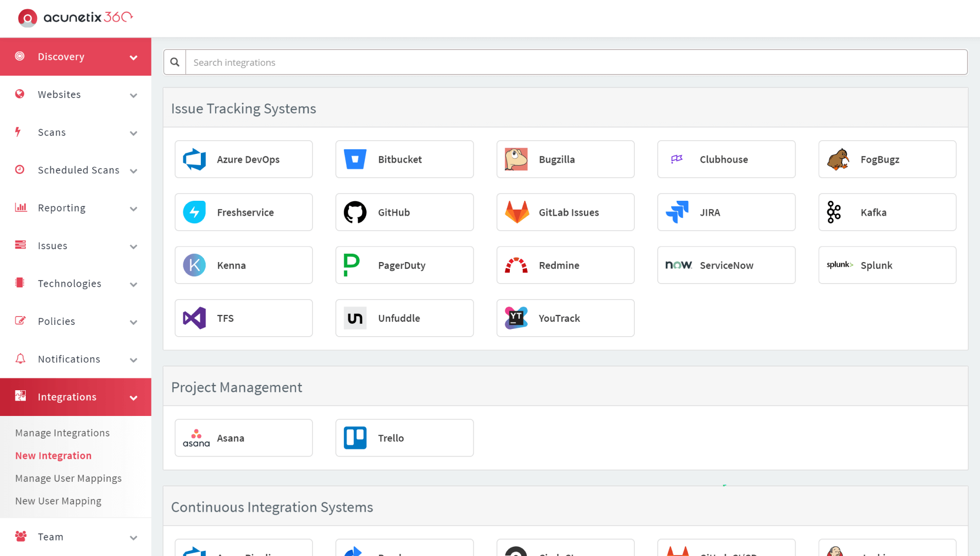The height and width of the screenshot is (556, 980).
Task: Collapse the Integrations menu chevron
Action: pyautogui.click(x=133, y=398)
